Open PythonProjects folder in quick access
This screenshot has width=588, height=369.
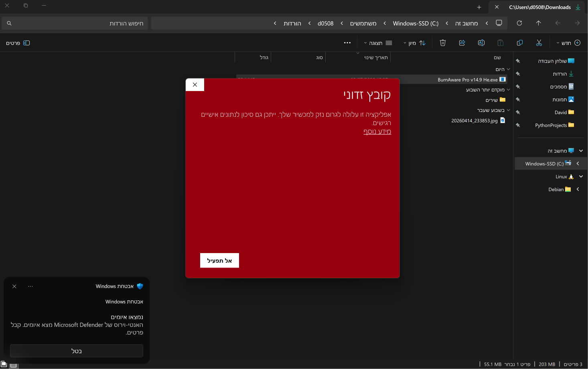tap(555, 125)
